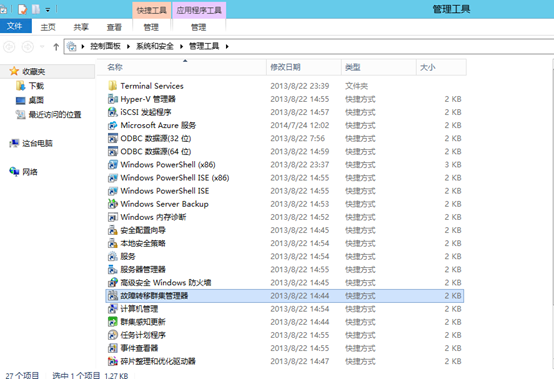
Task: Switch to the 主页 ribbon tab
Action: point(48,27)
